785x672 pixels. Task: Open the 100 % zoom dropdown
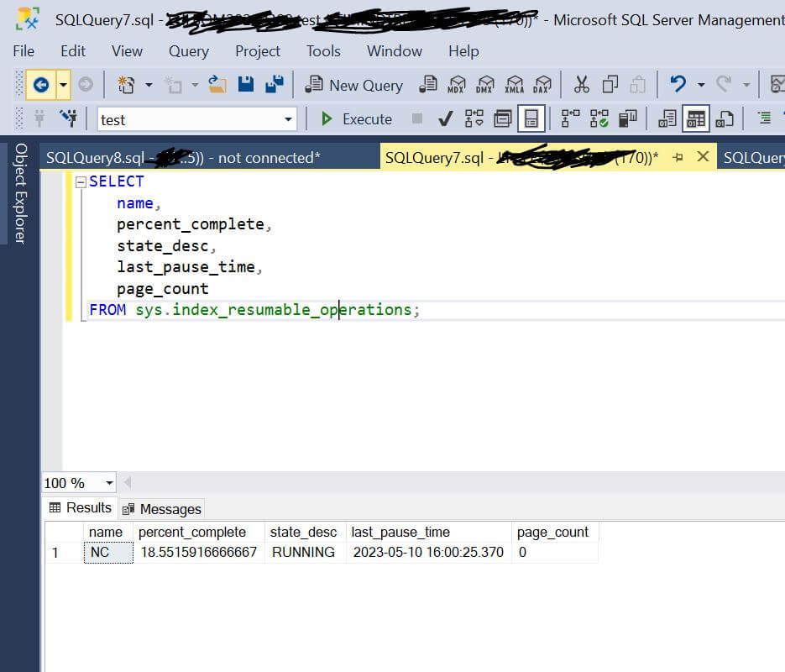pos(109,483)
